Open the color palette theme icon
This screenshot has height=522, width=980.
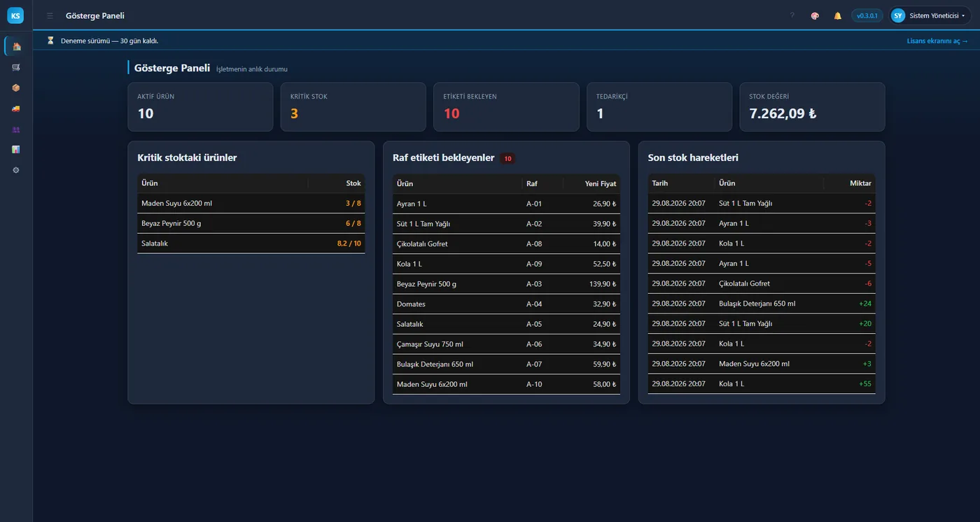click(815, 15)
